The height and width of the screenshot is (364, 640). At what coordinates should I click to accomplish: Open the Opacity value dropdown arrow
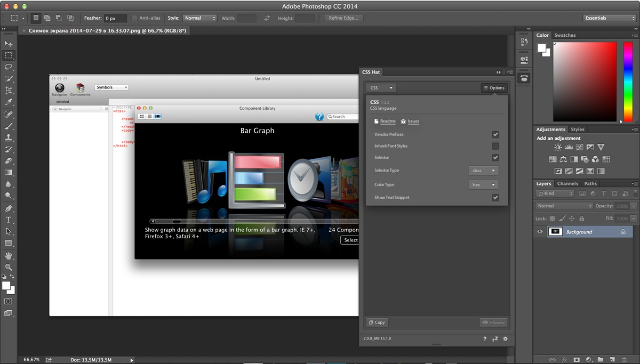tap(634, 206)
